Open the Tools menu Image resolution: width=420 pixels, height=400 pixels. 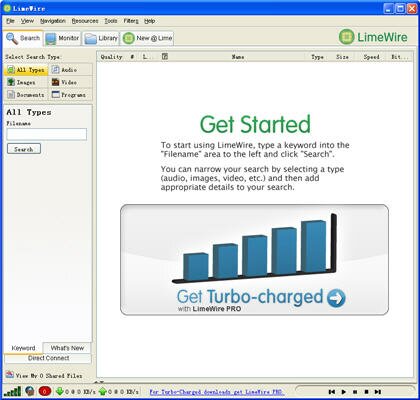pyautogui.click(x=111, y=21)
